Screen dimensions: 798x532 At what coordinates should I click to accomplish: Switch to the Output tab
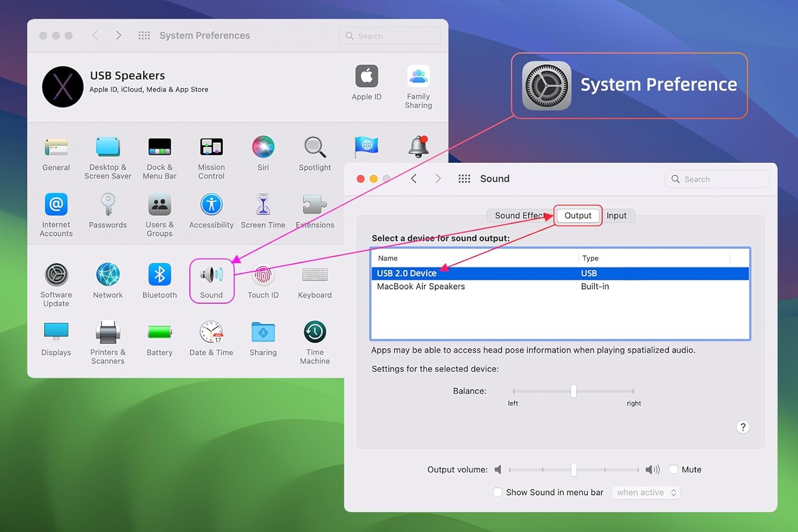click(578, 215)
